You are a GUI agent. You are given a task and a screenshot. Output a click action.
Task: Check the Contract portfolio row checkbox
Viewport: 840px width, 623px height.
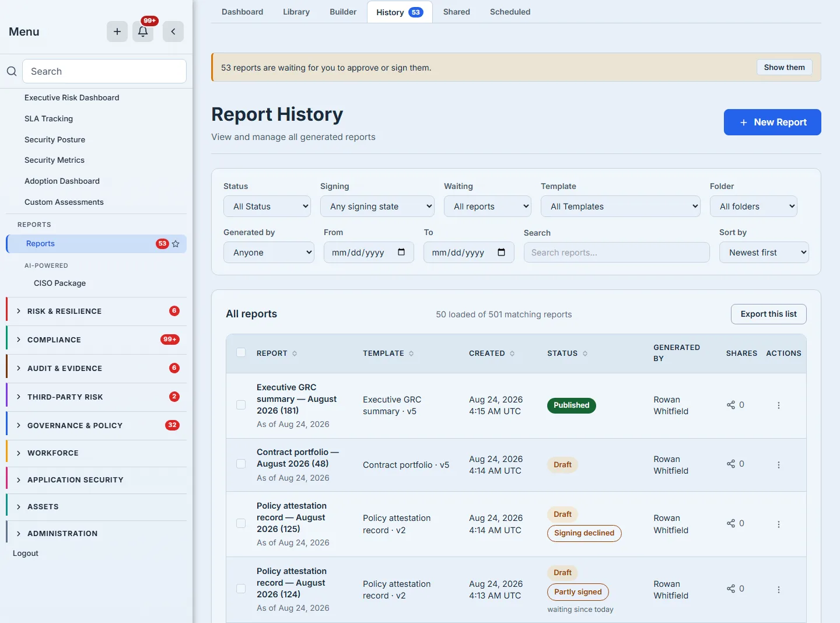(x=241, y=464)
